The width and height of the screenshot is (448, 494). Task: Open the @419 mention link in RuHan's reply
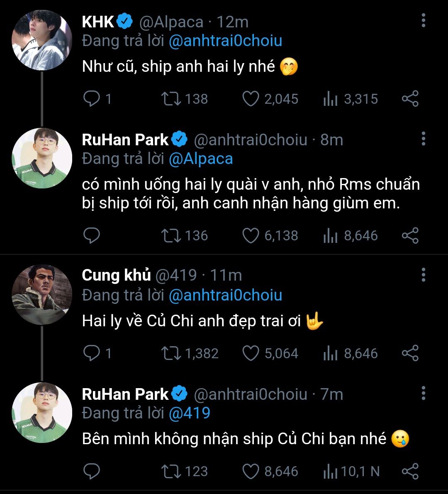pyautogui.click(x=190, y=413)
